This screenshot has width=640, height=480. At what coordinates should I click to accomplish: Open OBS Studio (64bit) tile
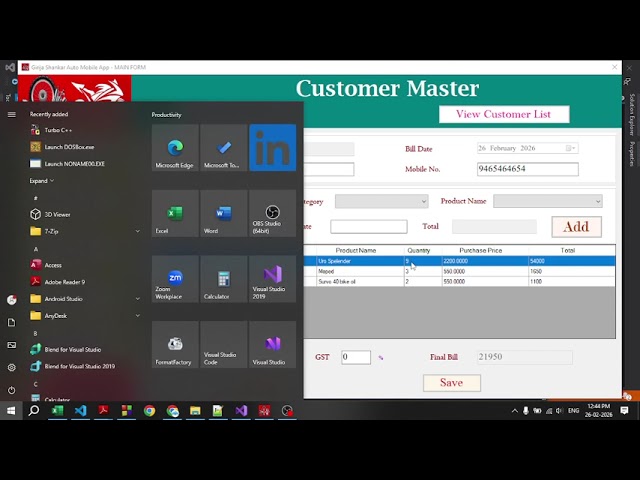[x=273, y=213]
